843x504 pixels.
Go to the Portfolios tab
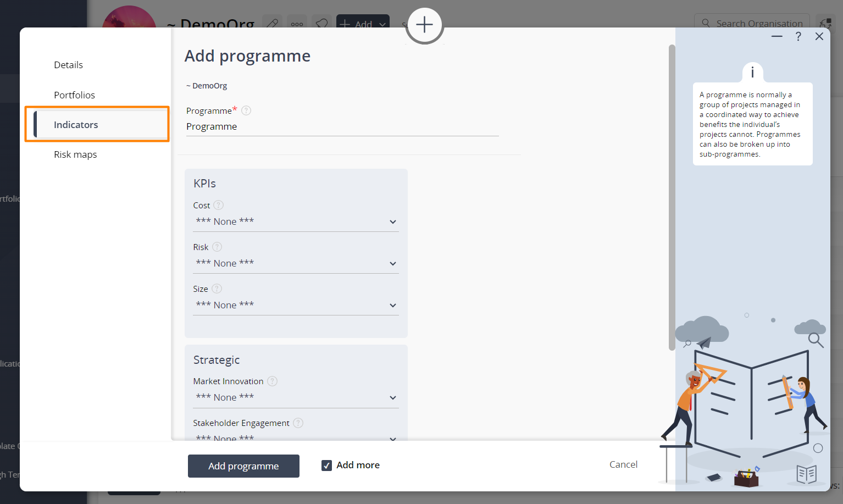[74, 95]
